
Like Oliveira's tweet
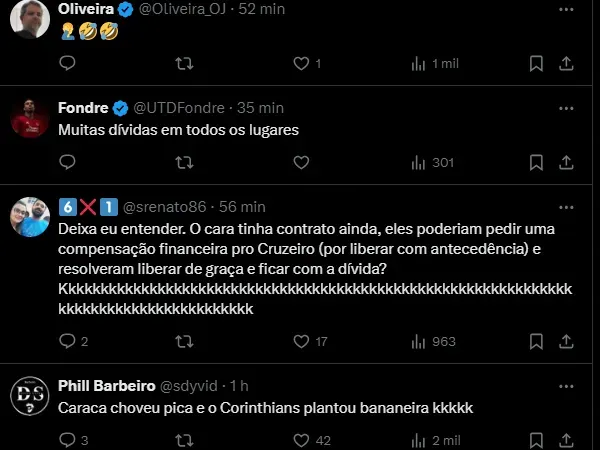point(302,63)
